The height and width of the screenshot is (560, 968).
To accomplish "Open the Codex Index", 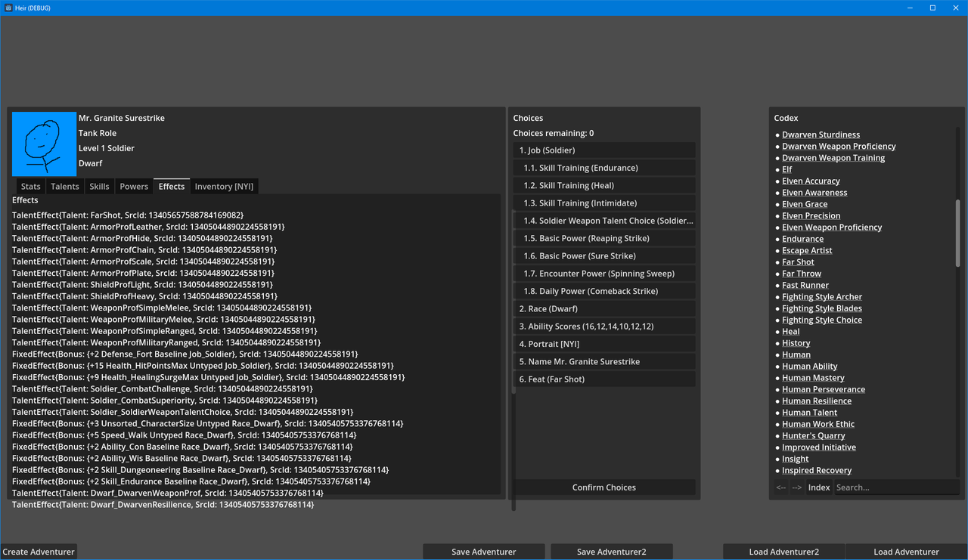I will tap(819, 487).
